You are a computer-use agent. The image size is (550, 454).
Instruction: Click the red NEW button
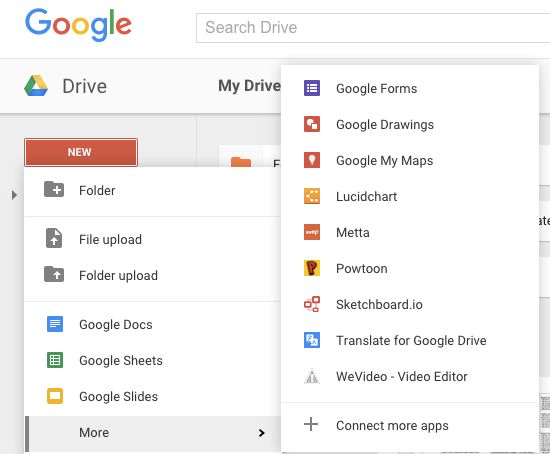[81, 152]
